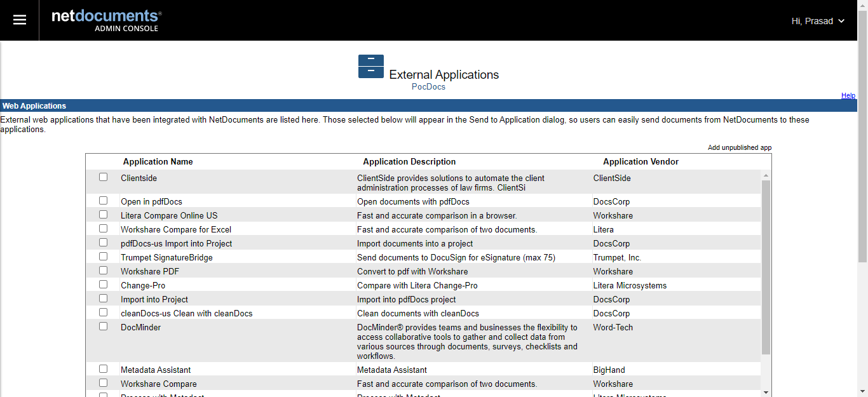Click the Clientside application name
This screenshot has width=868, height=397.
tap(139, 178)
